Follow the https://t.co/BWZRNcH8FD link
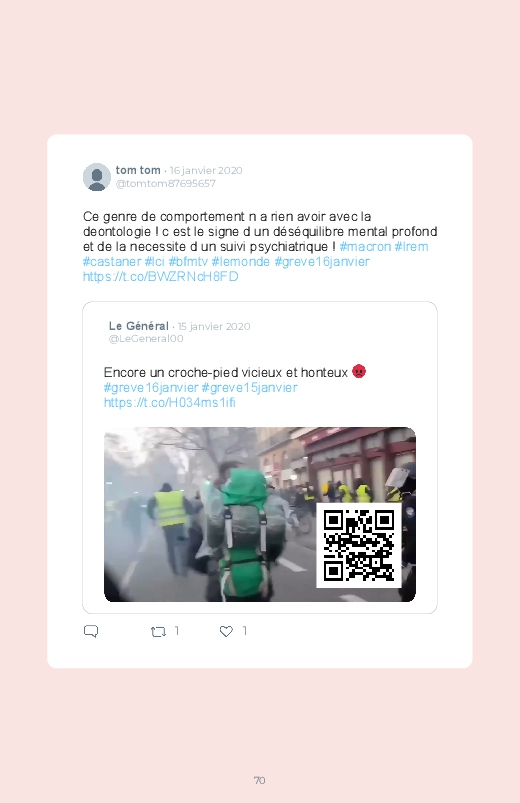Image resolution: width=520 pixels, height=803 pixels. click(x=161, y=277)
